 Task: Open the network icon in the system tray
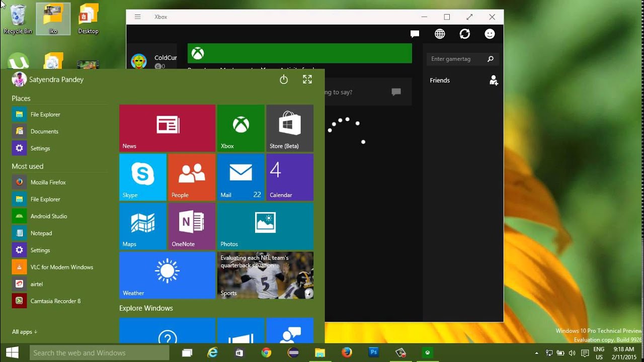click(549, 353)
